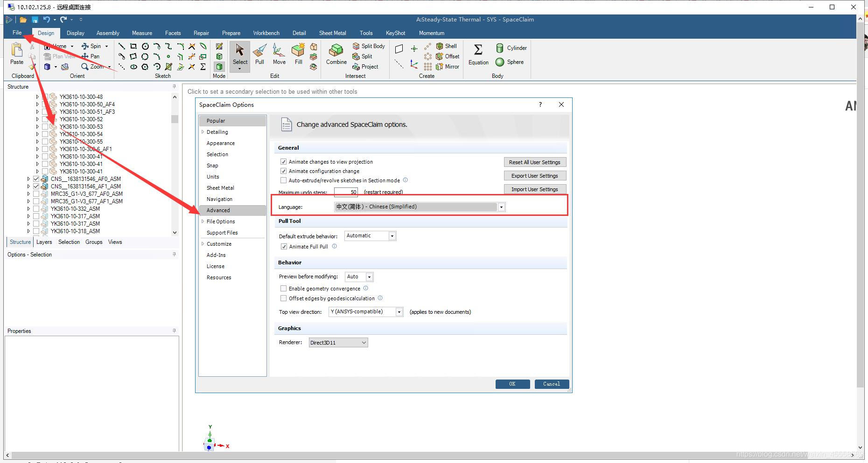This screenshot has width=868, height=463.
Task: Click the Maximum undo steps field
Action: tap(346, 192)
